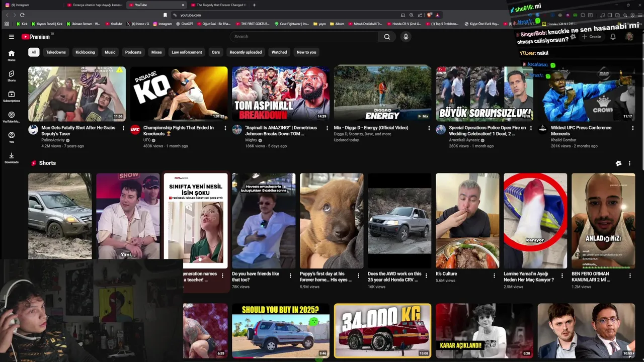The width and height of the screenshot is (644, 362).
Task: Open Khalid Combat channel link
Action: [563, 140]
